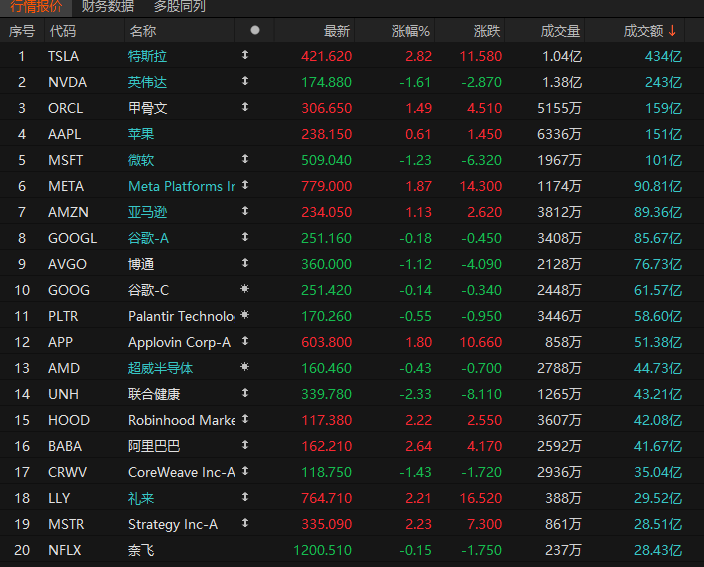
Task: Click the 最新 price column header
Action: (337, 31)
